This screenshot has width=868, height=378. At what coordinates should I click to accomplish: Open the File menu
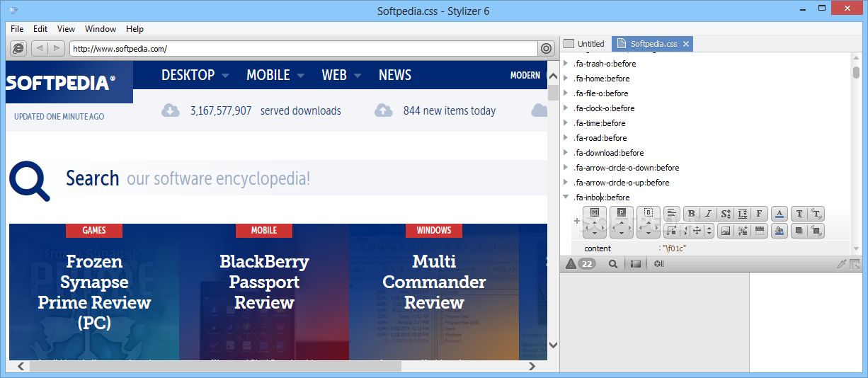(17, 29)
